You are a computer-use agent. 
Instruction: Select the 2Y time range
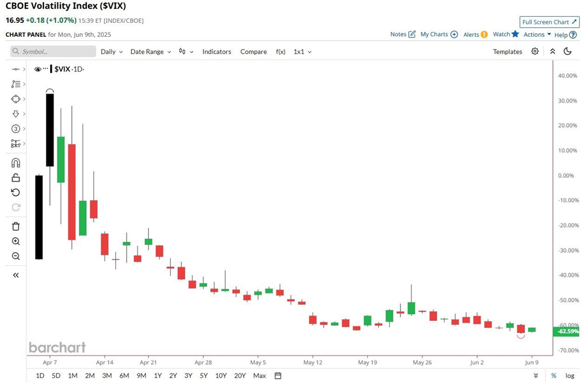(x=173, y=376)
